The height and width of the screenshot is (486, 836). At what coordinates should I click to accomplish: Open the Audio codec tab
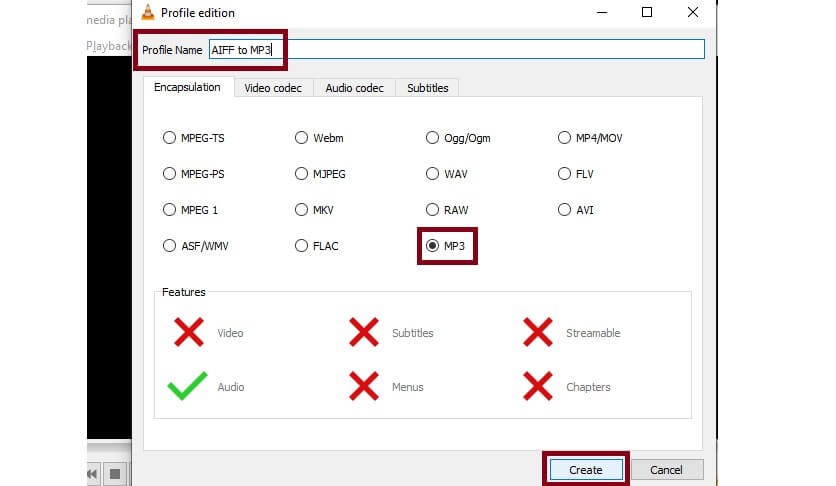point(354,88)
